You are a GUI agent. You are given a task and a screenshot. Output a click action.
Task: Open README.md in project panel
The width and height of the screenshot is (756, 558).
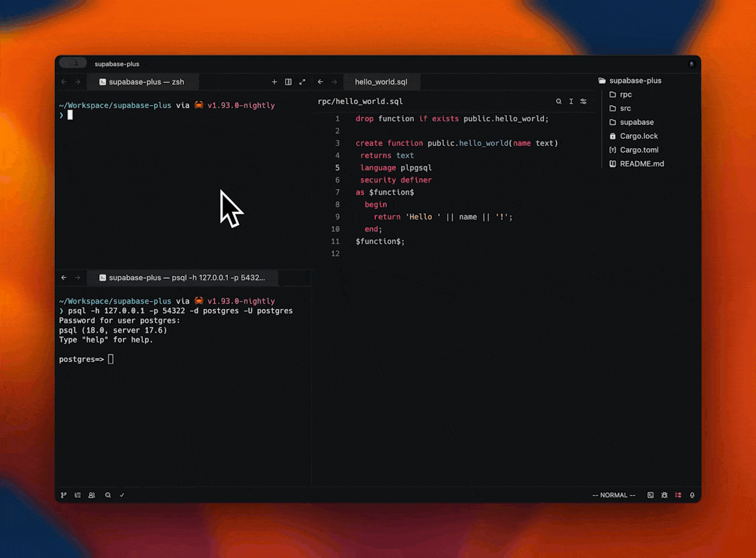pos(641,163)
